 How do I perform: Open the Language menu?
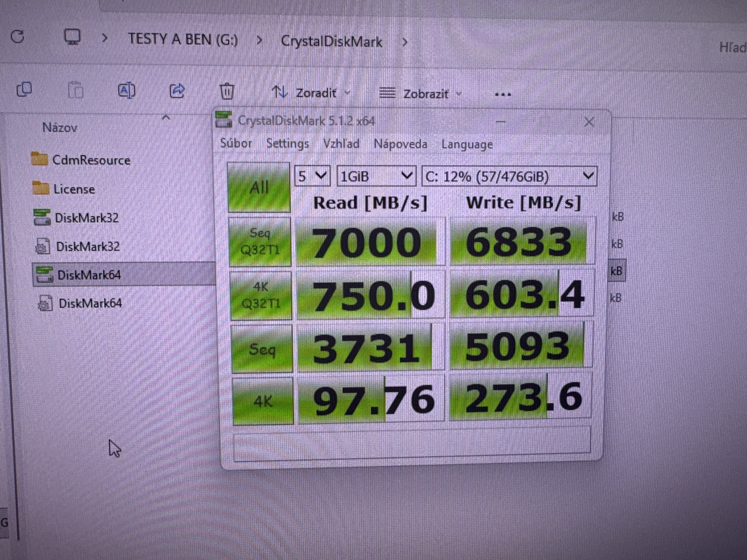467,144
